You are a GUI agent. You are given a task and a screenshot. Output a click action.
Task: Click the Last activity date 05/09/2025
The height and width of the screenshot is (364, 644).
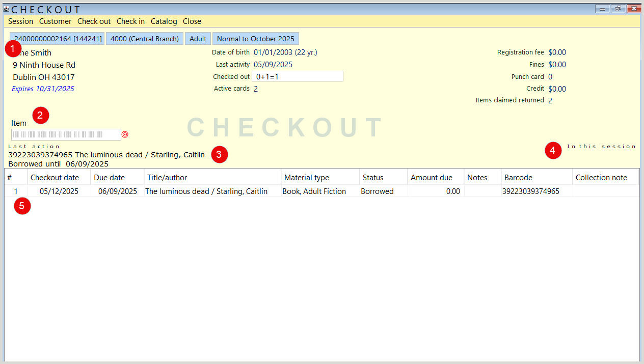(273, 65)
